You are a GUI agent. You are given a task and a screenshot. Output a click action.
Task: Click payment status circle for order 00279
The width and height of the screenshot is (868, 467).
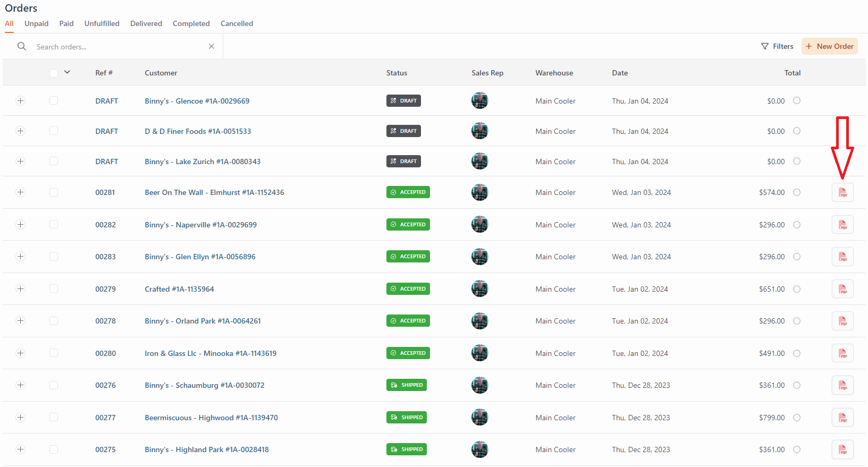pos(797,289)
